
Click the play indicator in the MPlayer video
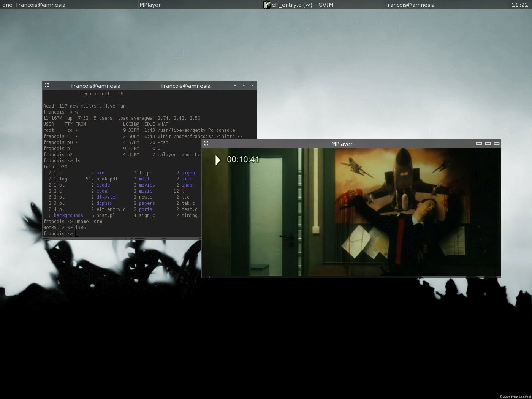pos(218,160)
